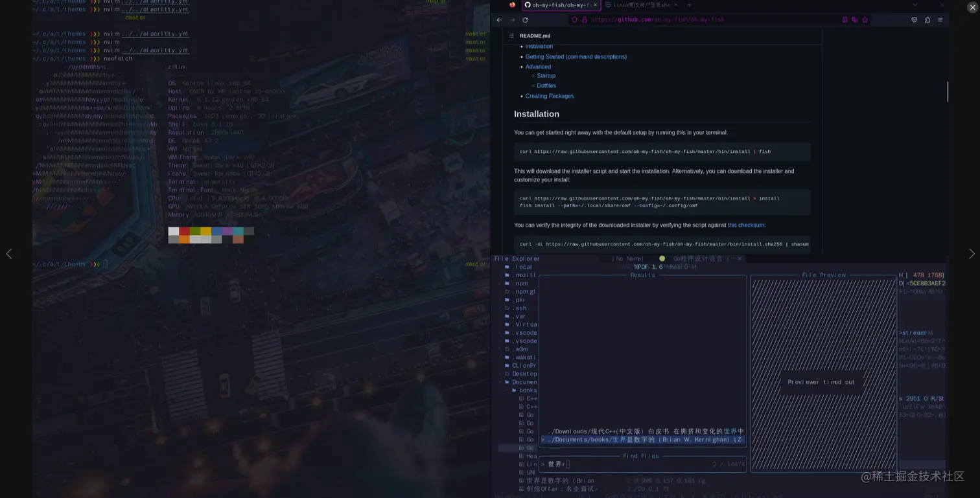Toggle reader view icon in URL bar

click(x=845, y=20)
